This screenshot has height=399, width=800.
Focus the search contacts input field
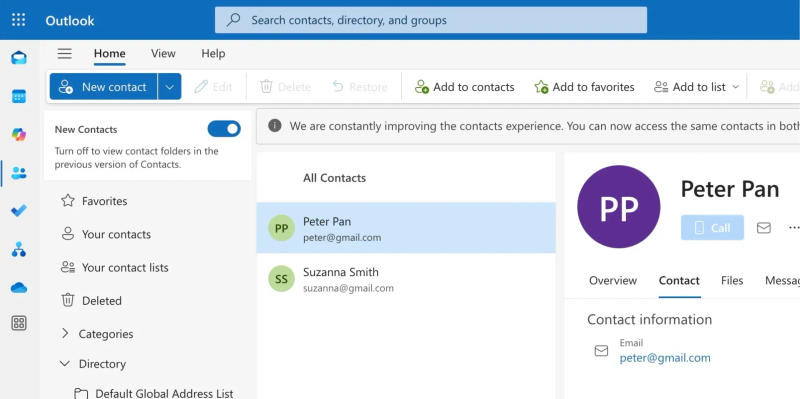tap(431, 20)
